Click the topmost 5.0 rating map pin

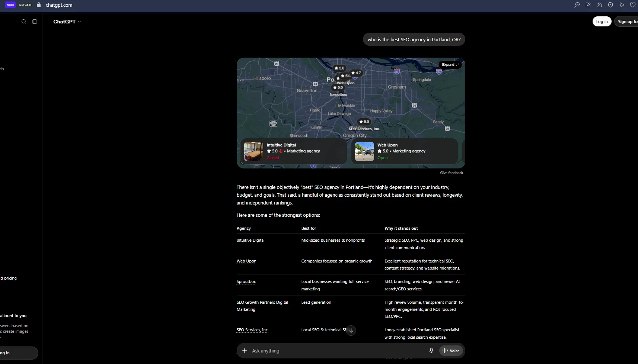pos(339,68)
